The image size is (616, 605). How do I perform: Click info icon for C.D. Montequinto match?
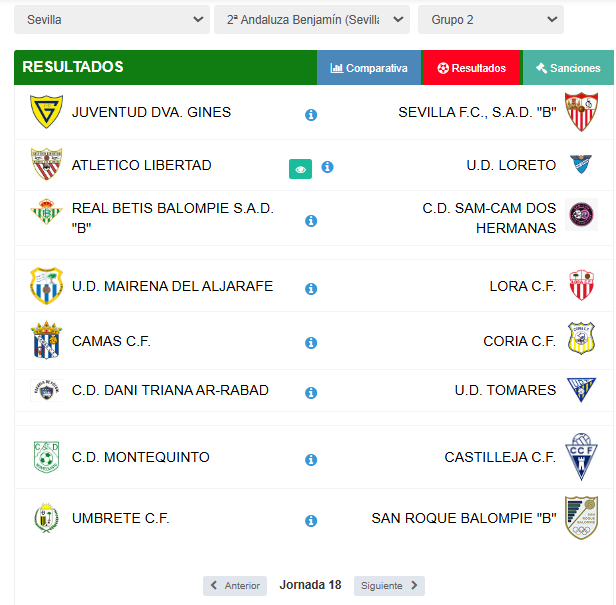point(311,460)
